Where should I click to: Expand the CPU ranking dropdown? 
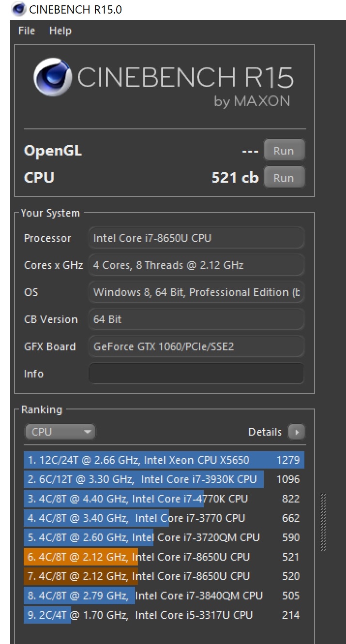(60, 432)
